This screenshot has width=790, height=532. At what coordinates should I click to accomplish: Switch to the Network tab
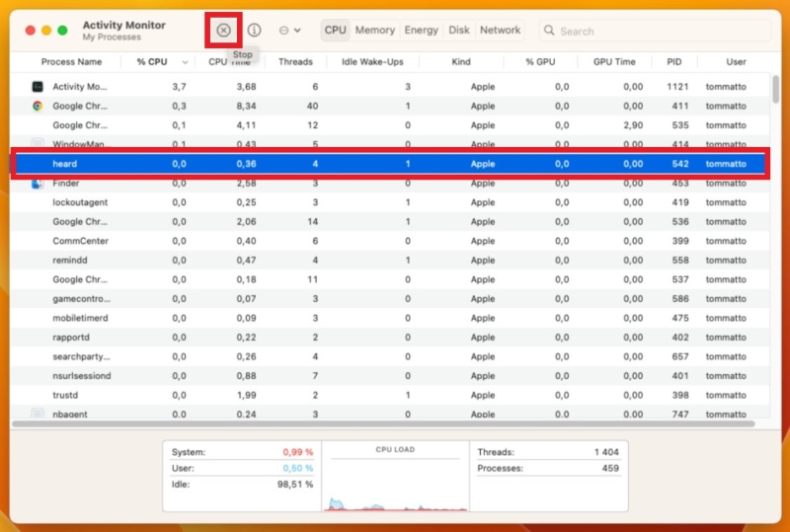click(500, 31)
